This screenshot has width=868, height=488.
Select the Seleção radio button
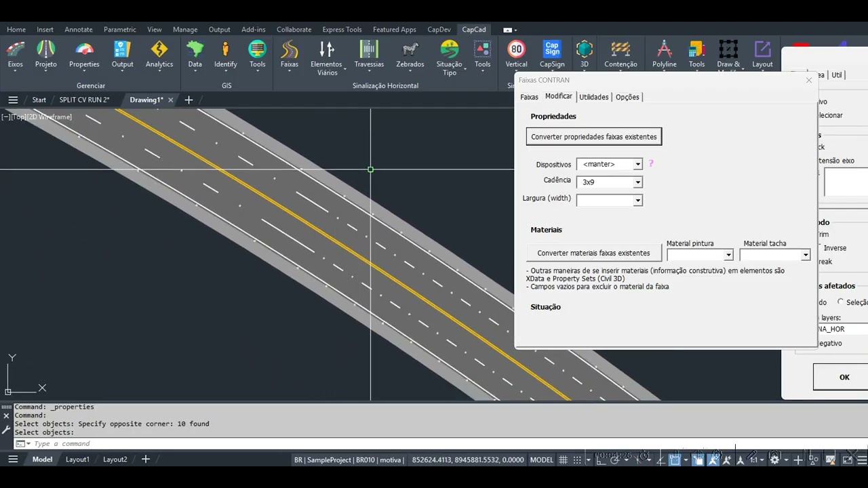click(841, 302)
